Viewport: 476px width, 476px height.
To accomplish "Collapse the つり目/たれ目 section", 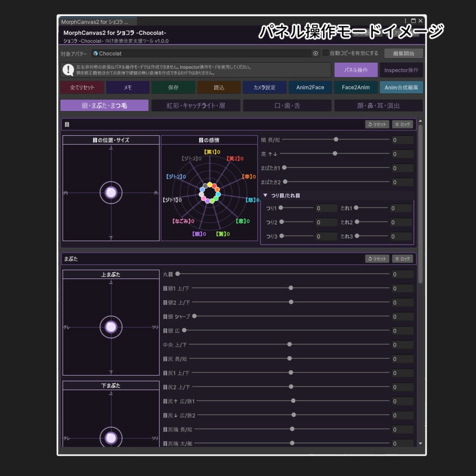I will pyautogui.click(x=265, y=195).
